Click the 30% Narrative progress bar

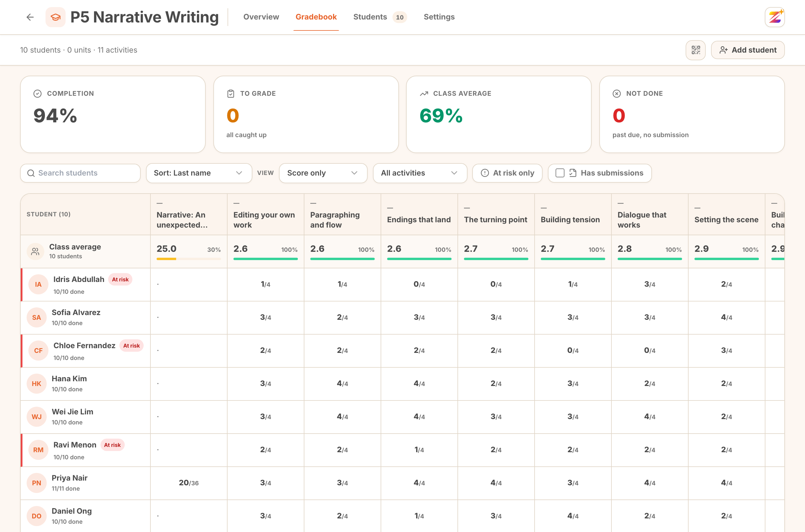(189, 259)
